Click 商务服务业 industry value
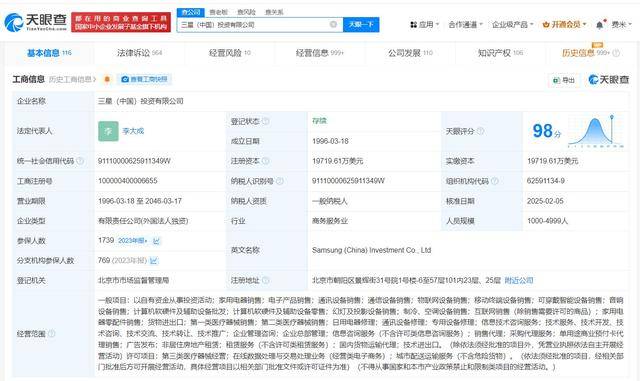 330,221
